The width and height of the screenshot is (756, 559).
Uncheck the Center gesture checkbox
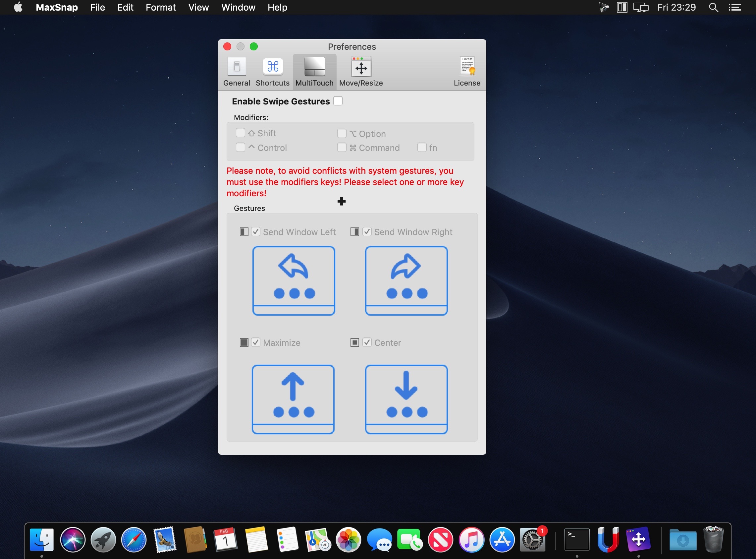point(367,342)
